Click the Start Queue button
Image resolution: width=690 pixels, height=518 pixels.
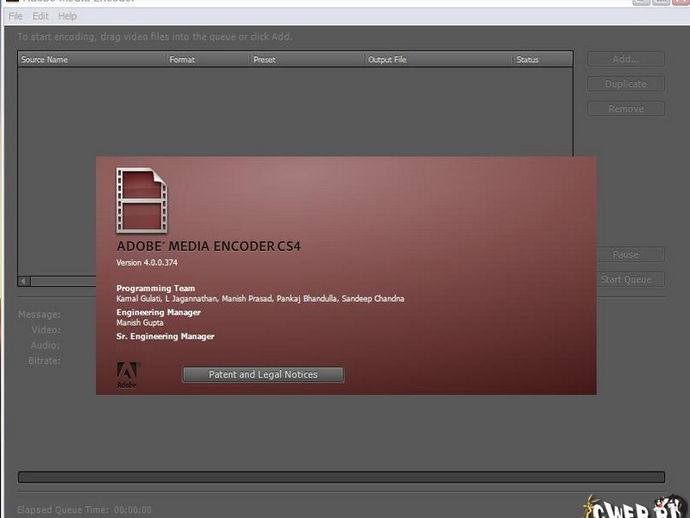pos(630,279)
